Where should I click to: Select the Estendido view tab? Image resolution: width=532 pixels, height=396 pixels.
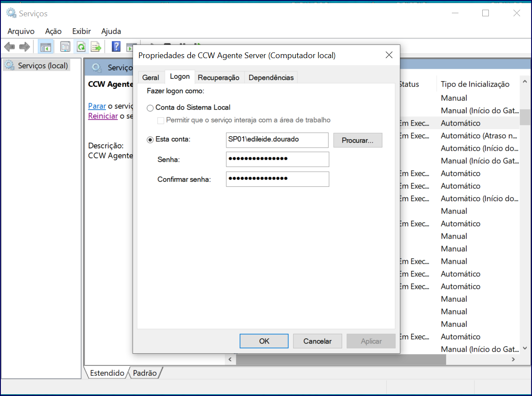coord(107,373)
